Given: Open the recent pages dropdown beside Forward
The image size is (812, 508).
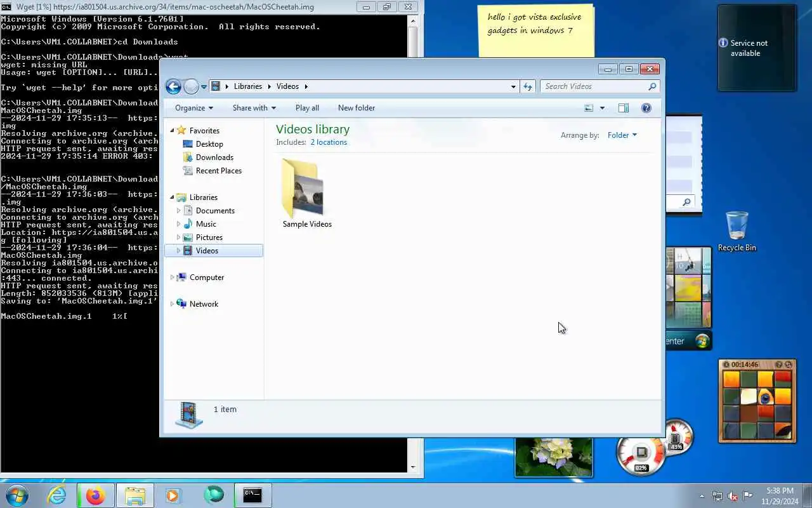Looking at the screenshot, I should (x=204, y=87).
